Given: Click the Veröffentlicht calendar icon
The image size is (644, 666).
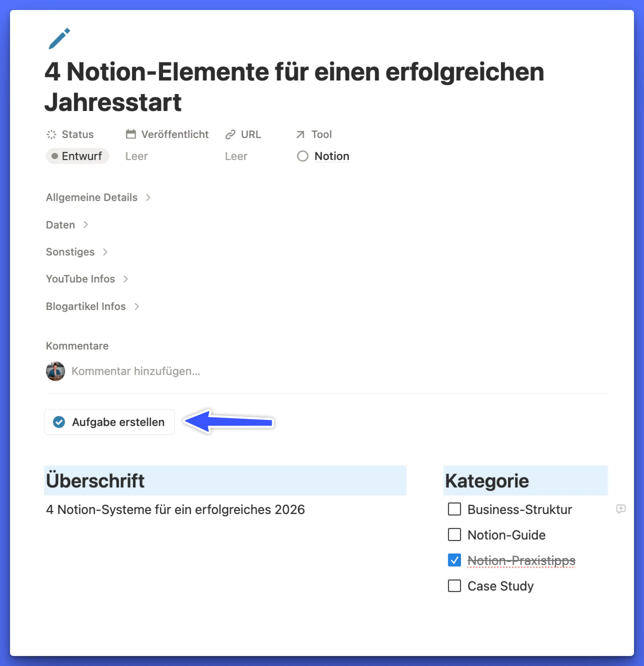Looking at the screenshot, I should 131,134.
